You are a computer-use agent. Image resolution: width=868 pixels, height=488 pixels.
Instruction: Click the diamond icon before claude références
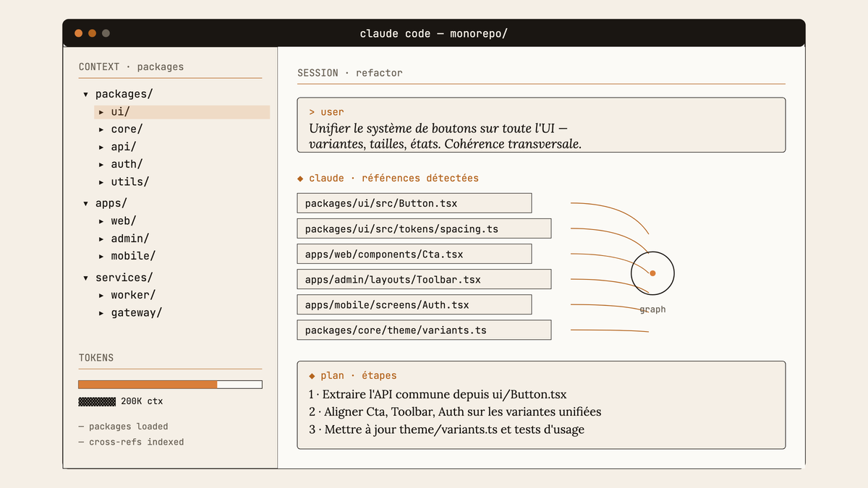click(300, 178)
